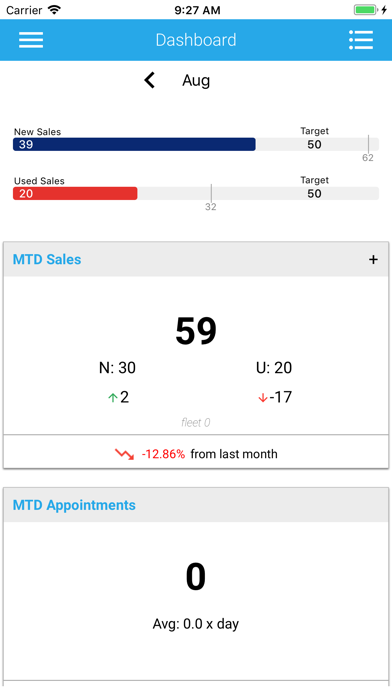Open the list view icon at top right
Image resolution: width=392 pixels, height=696 pixels.
point(361,40)
